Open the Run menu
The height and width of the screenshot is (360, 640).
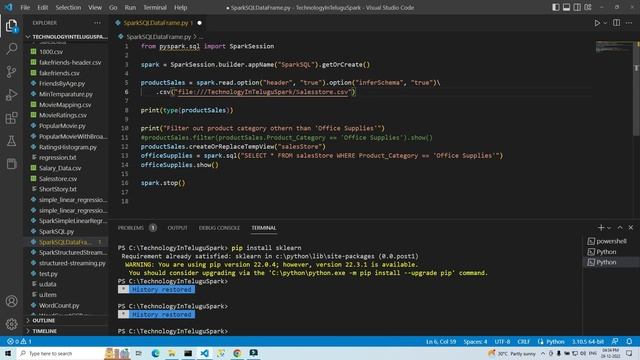click(130, 7)
